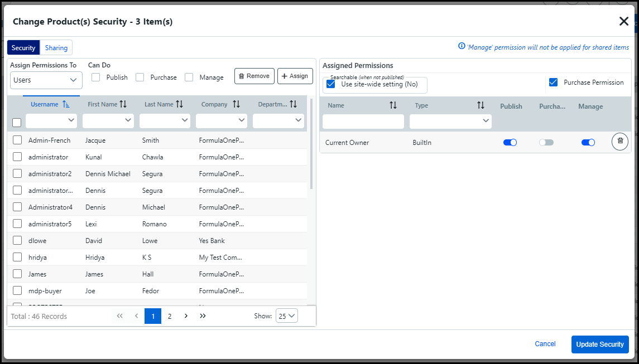Go to next page arrow
Image resolution: width=639 pixels, height=364 pixels.
coord(186,316)
